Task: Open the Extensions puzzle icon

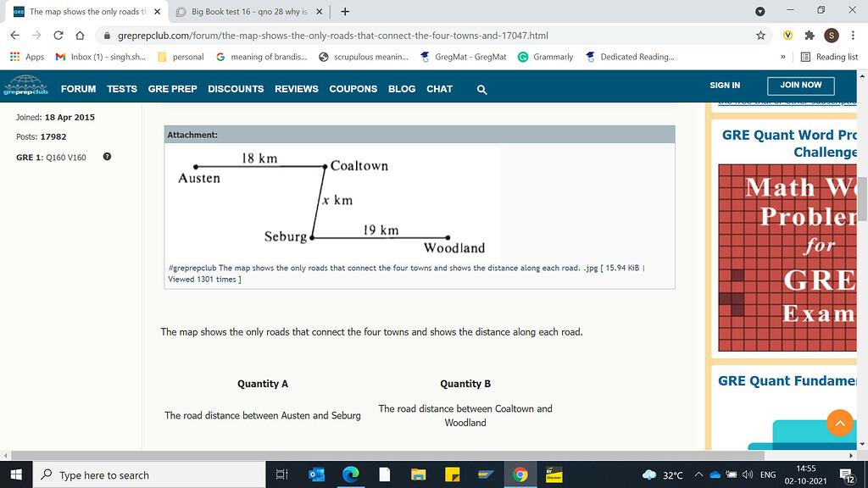Action: (x=810, y=36)
